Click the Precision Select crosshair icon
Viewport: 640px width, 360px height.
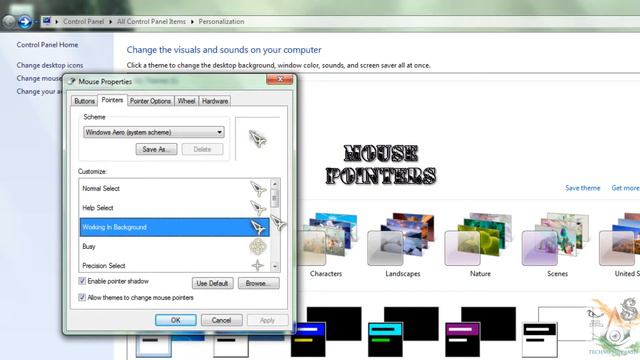click(x=258, y=266)
